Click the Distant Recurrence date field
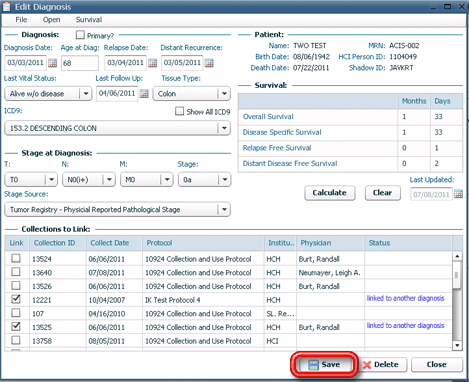The width and height of the screenshot is (469, 382). [x=182, y=63]
